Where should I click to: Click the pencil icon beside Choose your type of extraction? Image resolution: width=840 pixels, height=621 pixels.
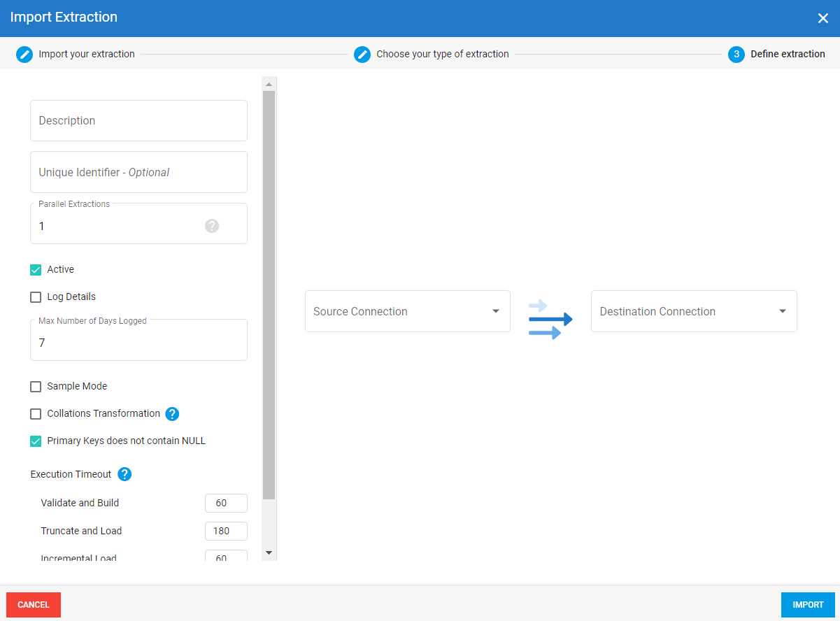(362, 55)
